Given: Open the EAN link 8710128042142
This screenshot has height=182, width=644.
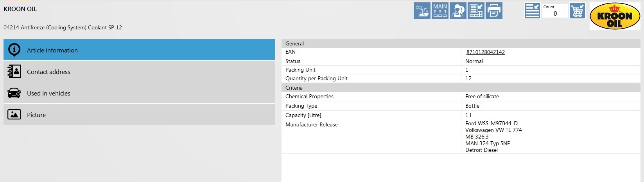Looking at the screenshot, I should coord(485,52).
